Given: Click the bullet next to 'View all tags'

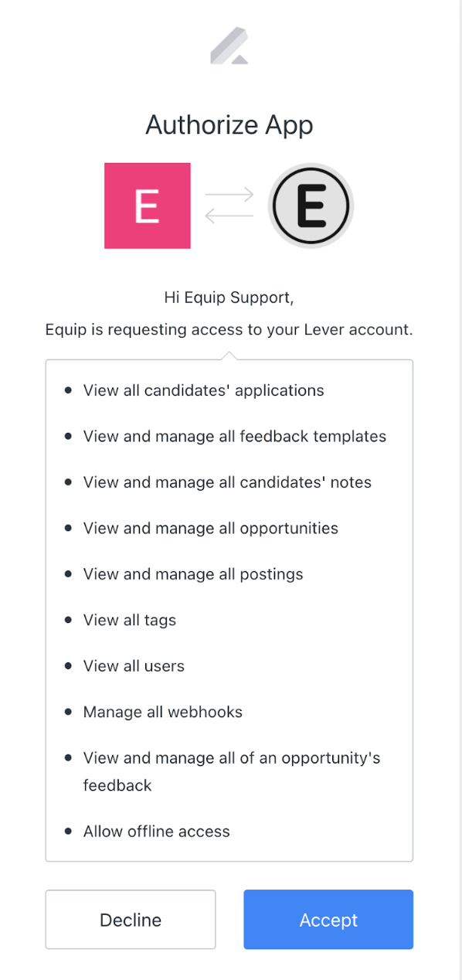Looking at the screenshot, I should click(69, 620).
